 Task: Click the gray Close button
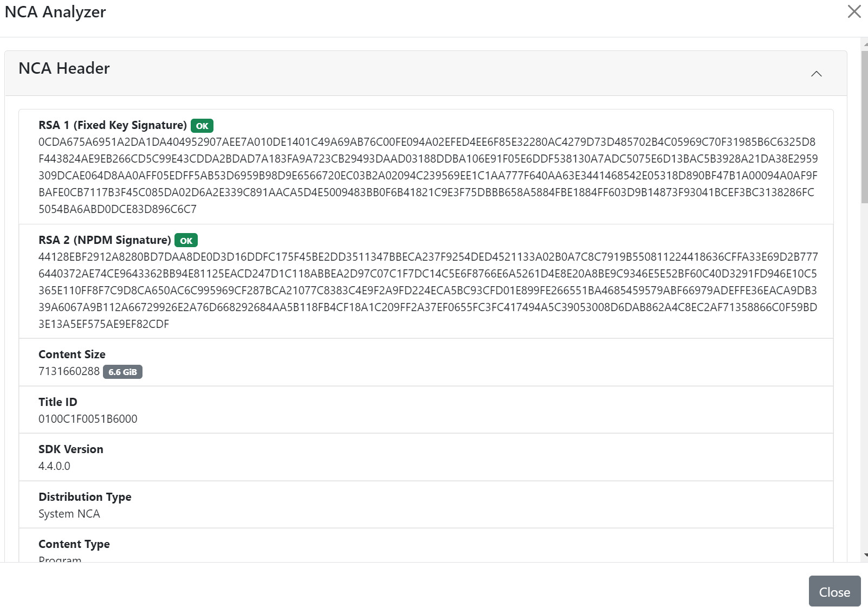point(834,591)
